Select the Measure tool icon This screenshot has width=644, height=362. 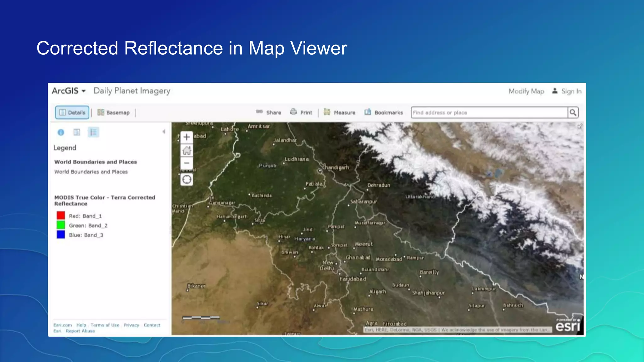[x=327, y=112]
